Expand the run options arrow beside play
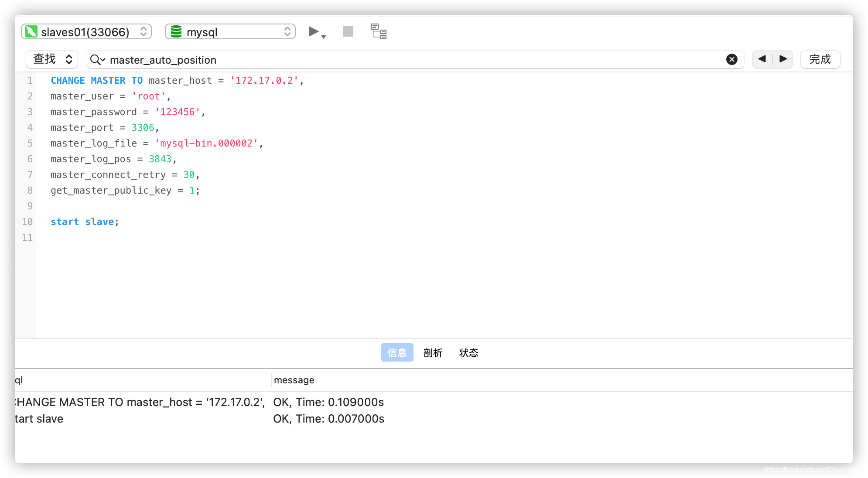The width and height of the screenshot is (868, 478). point(324,37)
